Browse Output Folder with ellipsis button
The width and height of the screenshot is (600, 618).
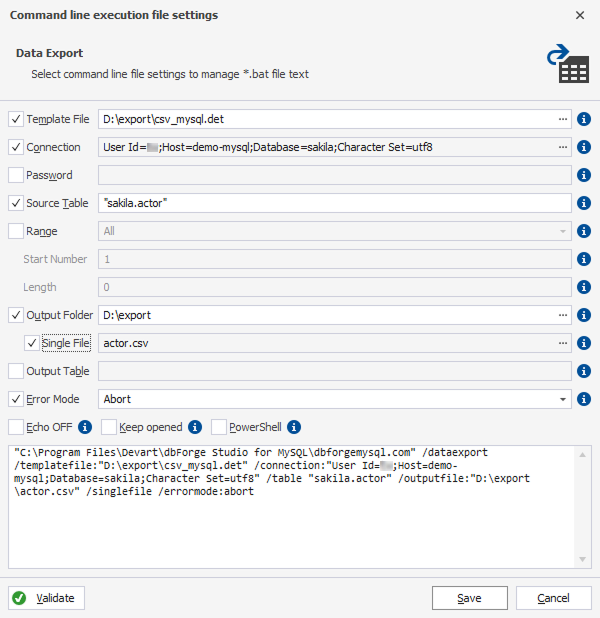click(563, 315)
